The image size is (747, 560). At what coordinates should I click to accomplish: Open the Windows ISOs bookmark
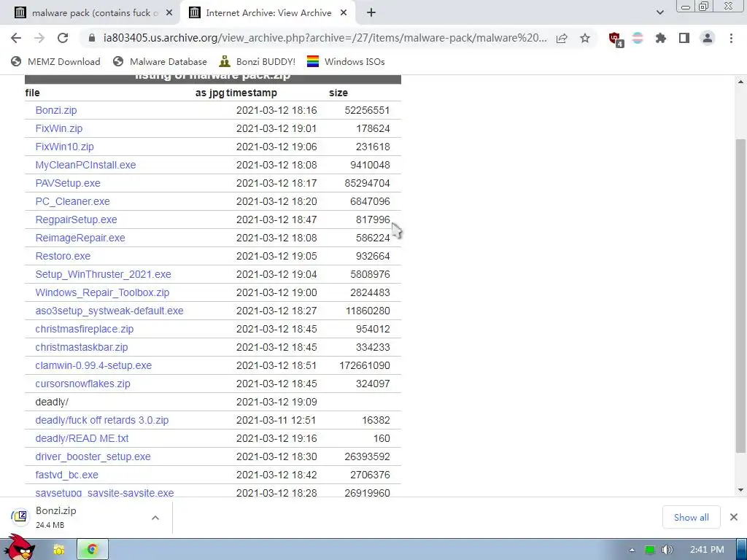click(346, 61)
